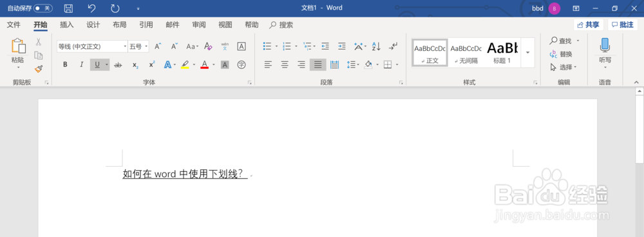Open the font name combo box
The image size is (644, 237).
point(92,46)
